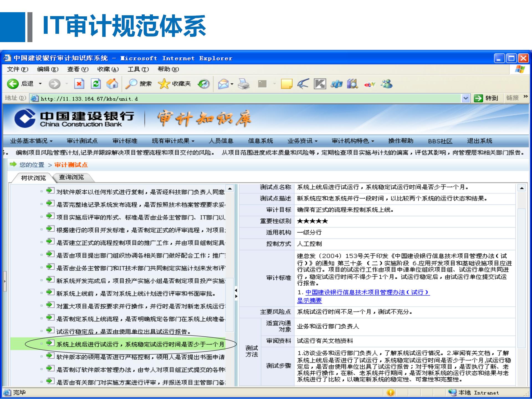Click the 转到 Go button
Image resolution: width=532 pixels, height=399 pixels.
[x=487, y=98]
